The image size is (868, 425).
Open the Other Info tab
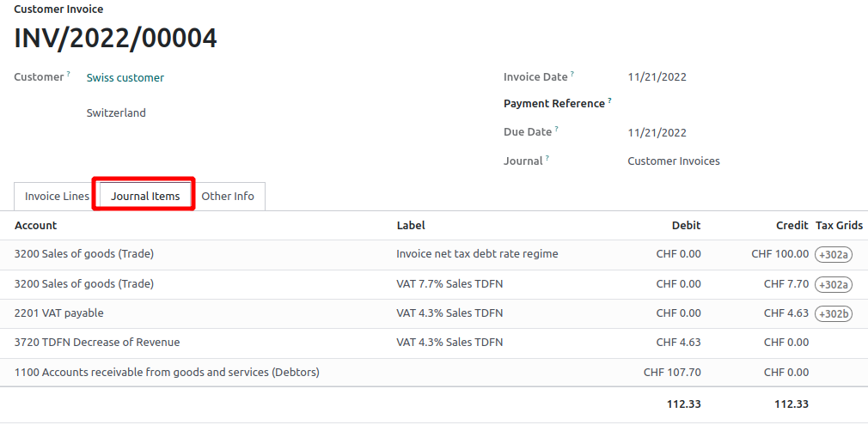(228, 197)
